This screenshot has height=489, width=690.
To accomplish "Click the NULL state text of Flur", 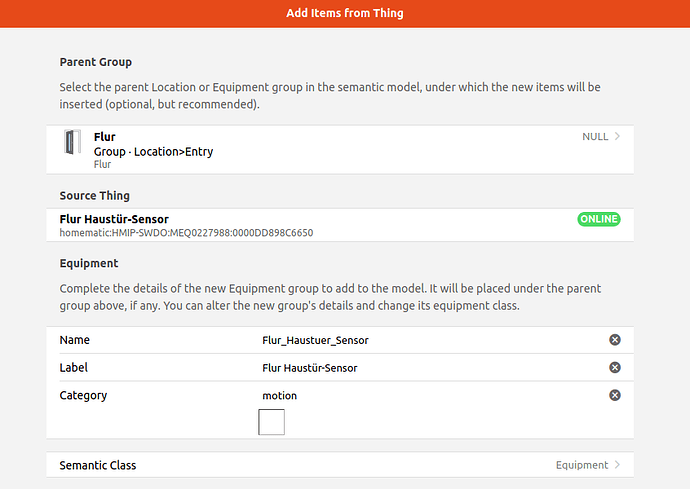I will (595, 137).
